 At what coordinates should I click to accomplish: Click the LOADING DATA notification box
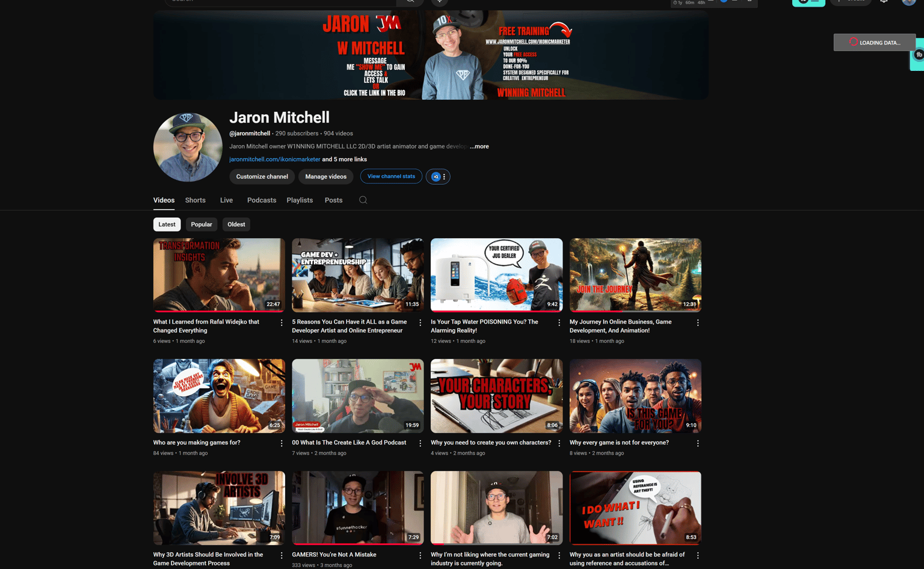(874, 42)
